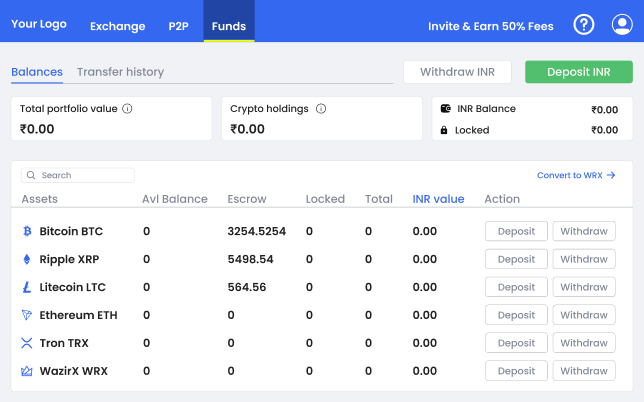644x402 pixels.
Task: Click the Total portfolio value ₹0.00 amount
Action: pyautogui.click(x=37, y=129)
